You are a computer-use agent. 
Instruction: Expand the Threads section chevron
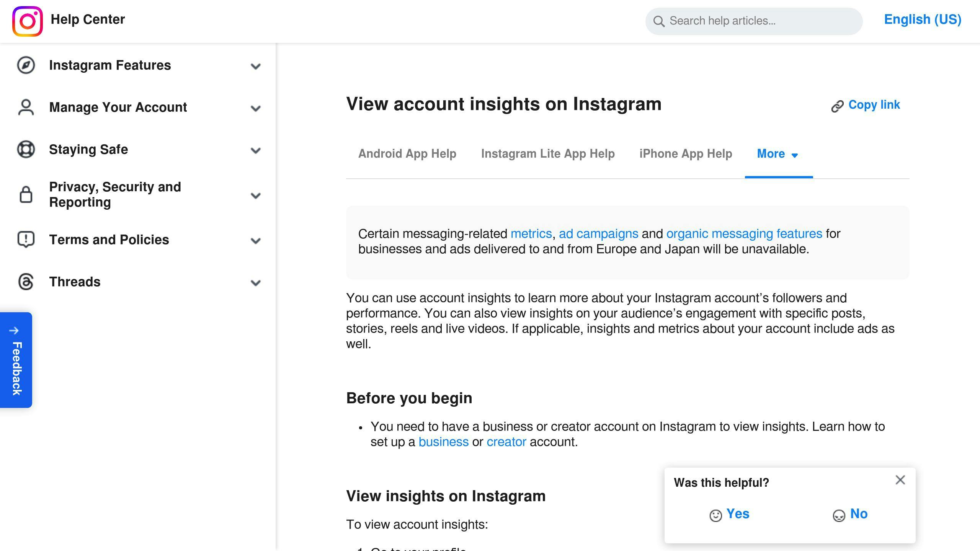(x=256, y=283)
